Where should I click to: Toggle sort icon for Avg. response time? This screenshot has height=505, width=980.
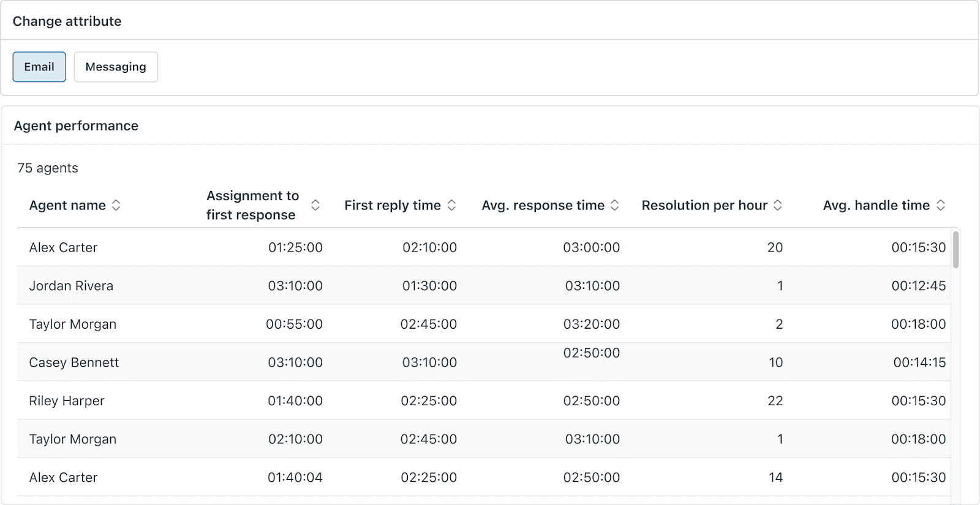[614, 206]
